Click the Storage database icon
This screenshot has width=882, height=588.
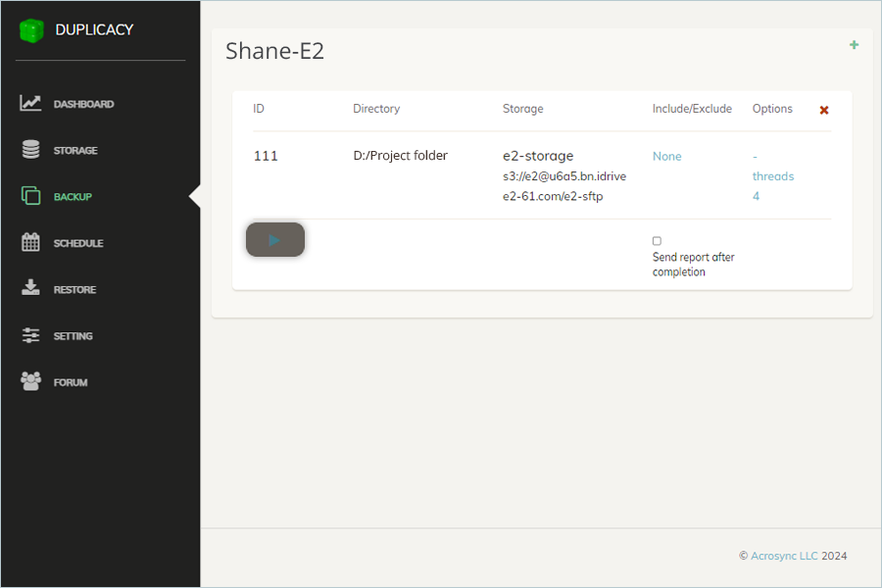pyautogui.click(x=30, y=150)
